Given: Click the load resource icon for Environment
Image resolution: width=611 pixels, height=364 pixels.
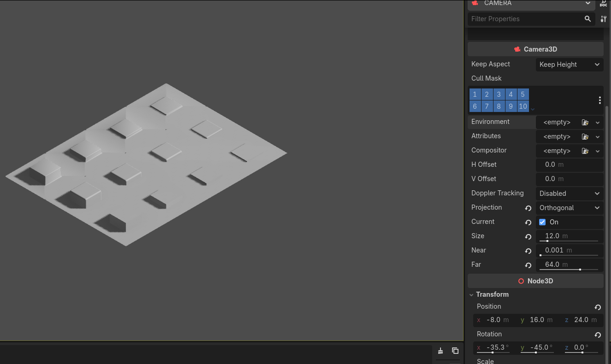Looking at the screenshot, I should pyautogui.click(x=585, y=123).
